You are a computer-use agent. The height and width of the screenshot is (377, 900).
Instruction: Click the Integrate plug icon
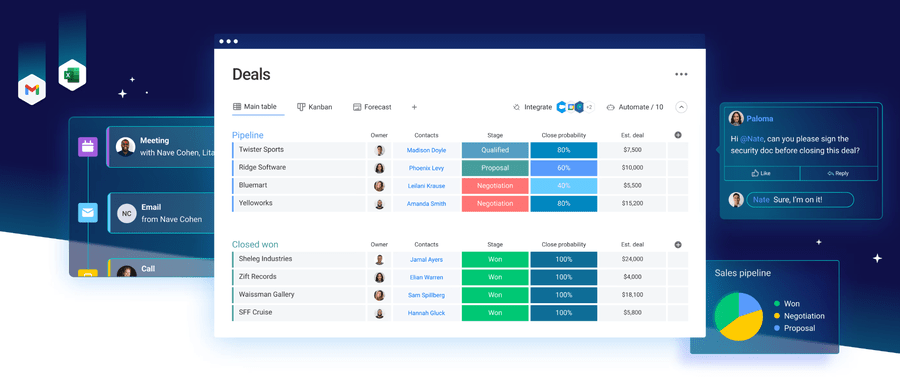click(x=517, y=107)
